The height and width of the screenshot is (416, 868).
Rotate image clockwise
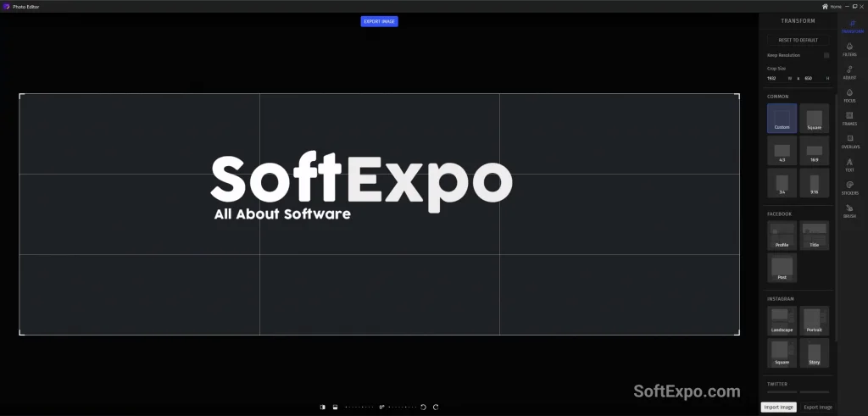pos(436,408)
